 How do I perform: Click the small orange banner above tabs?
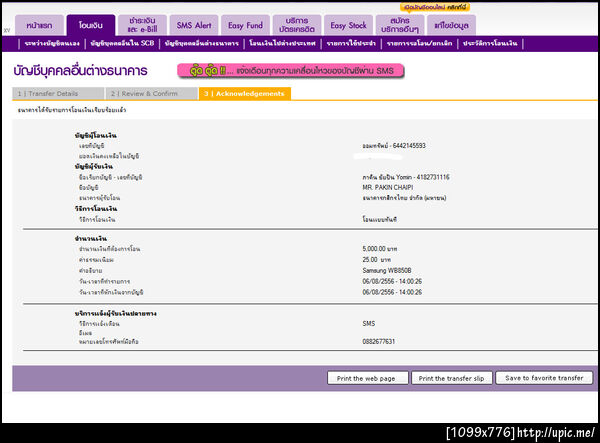point(435,7)
